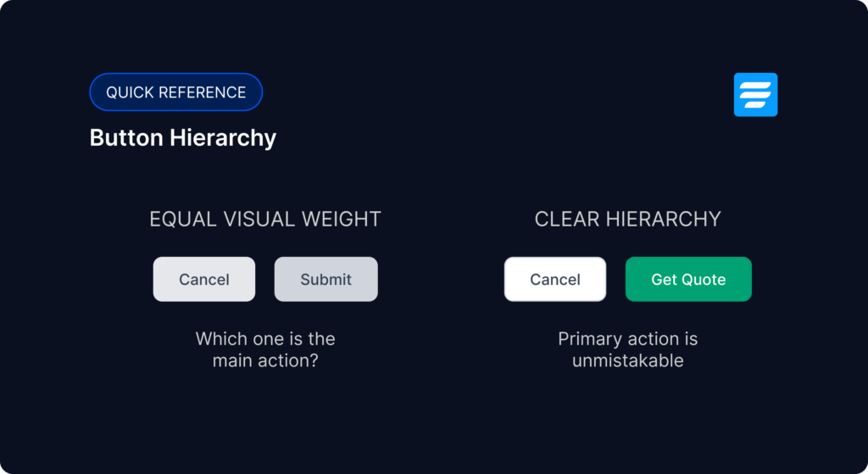Click the green Get Quote button

688,279
